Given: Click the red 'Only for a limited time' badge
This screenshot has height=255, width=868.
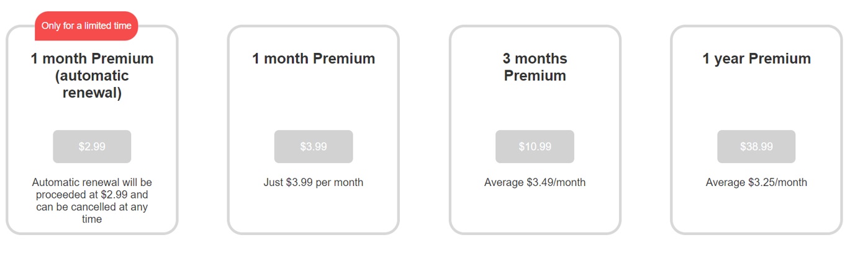Looking at the screenshot, I should coord(86,25).
